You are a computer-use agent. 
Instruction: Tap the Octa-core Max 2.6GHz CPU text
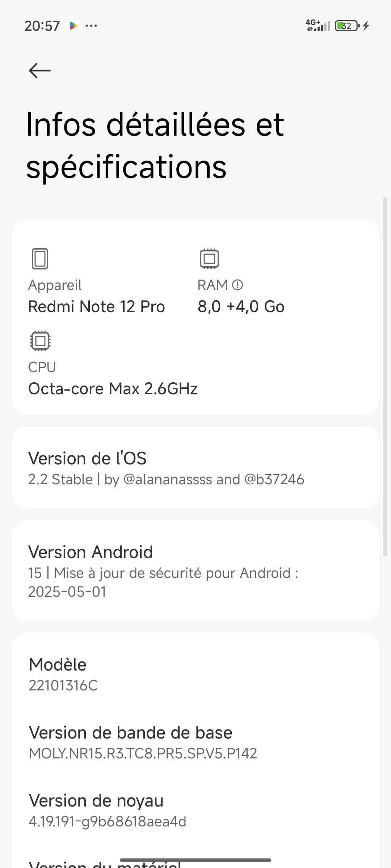coord(113,389)
